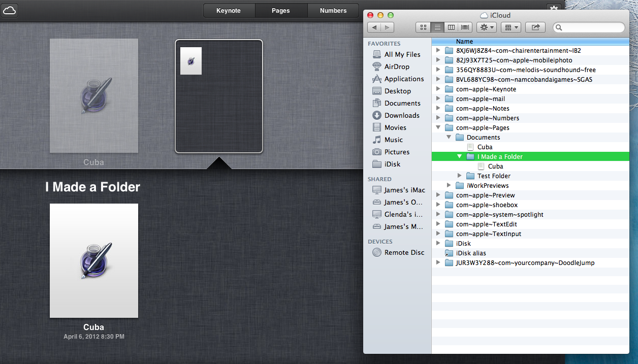This screenshot has height=364, width=638.
Task: Collapse the I Made a Folder row
Action: click(x=460, y=156)
